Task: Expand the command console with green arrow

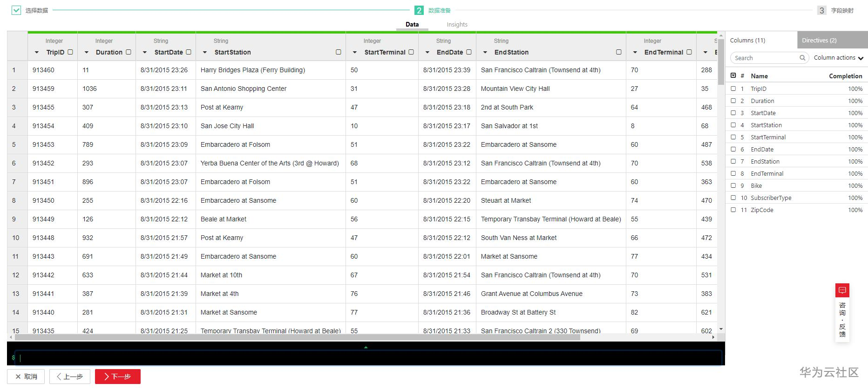Action: coord(366,347)
